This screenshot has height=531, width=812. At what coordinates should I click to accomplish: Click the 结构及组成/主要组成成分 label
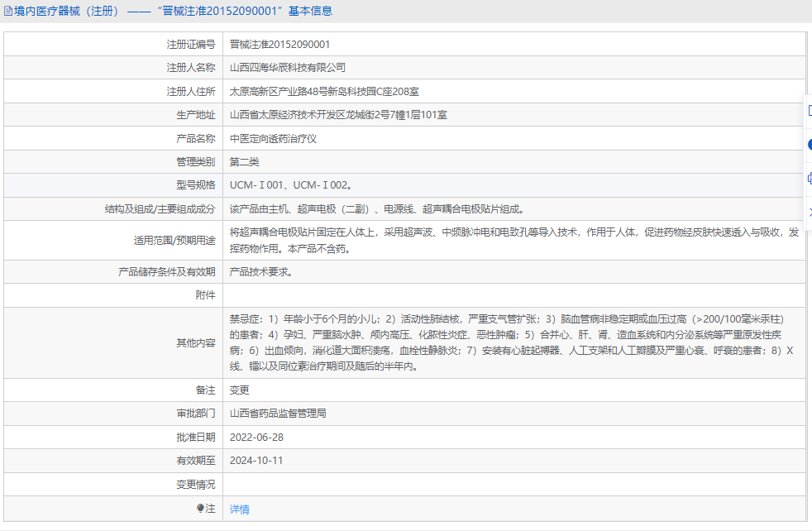pyautogui.click(x=160, y=208)
